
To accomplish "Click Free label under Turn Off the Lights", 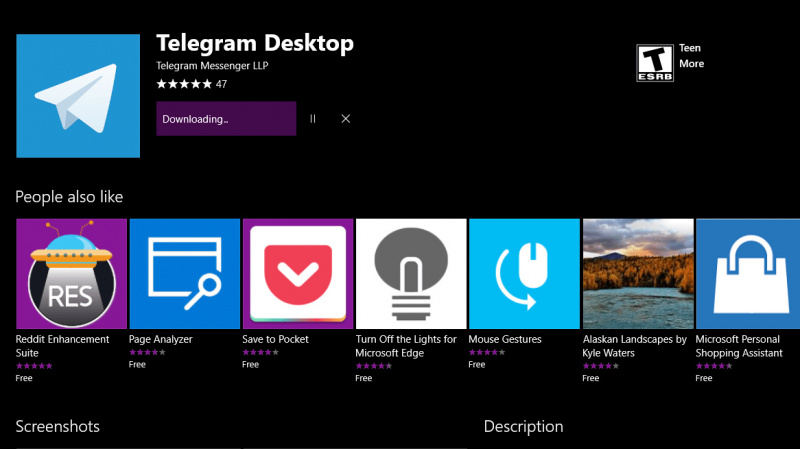I will 364,378.
